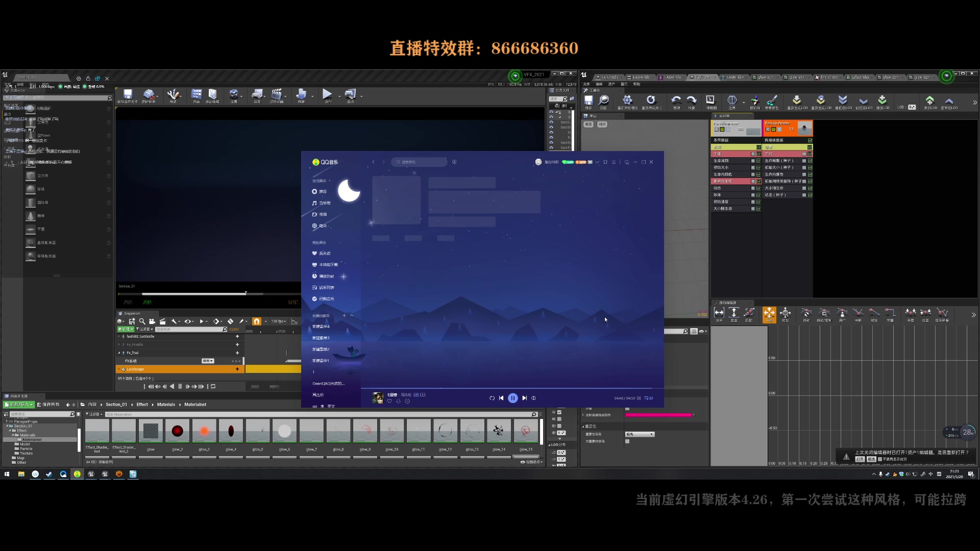Click 保存所有 in Content Browser
Image resolution: width=980 pixels, height=551 pixels.
coord(48,405)
